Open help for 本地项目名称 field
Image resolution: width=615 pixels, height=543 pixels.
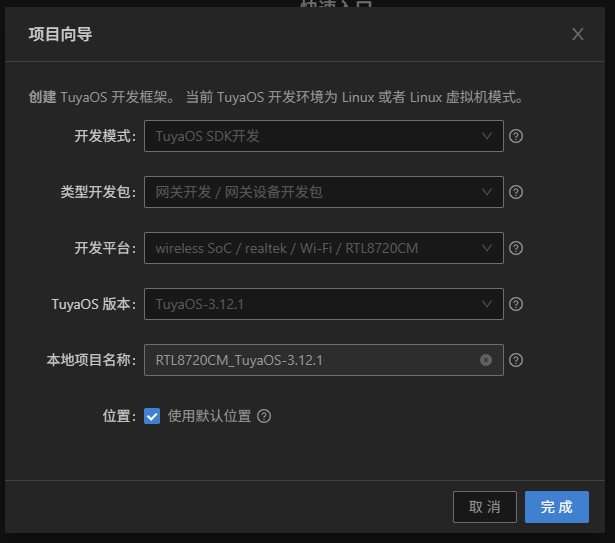tap(516, 360)
